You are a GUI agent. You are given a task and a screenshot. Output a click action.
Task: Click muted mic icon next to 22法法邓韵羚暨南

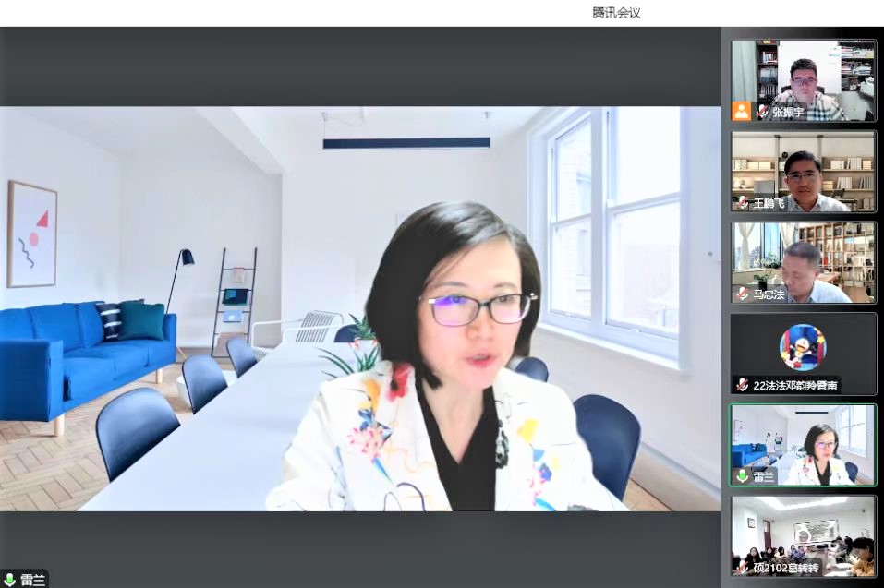[x=742, y=385]
